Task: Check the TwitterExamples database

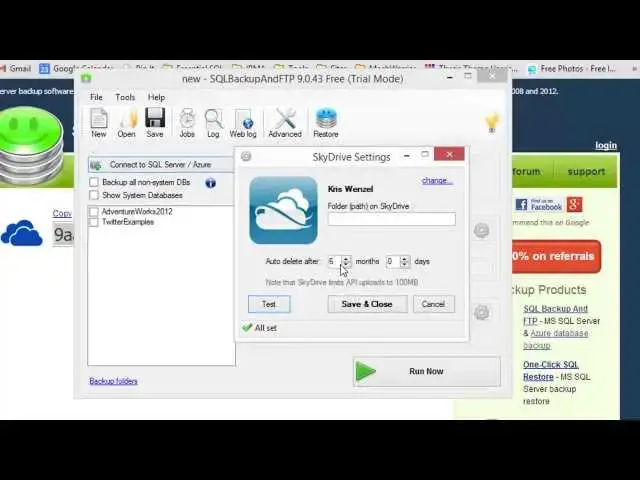Action: (93, 222)
